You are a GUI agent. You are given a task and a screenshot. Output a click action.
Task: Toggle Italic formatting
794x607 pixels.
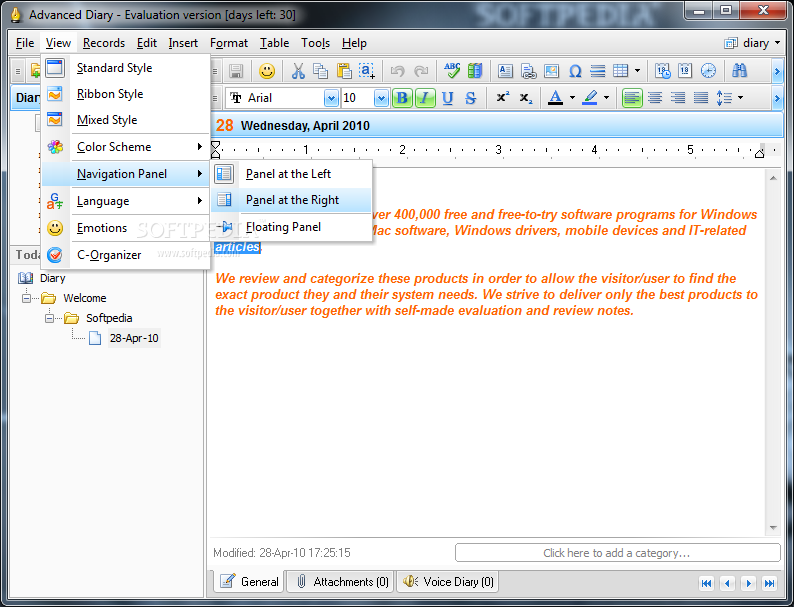[425, 98]
